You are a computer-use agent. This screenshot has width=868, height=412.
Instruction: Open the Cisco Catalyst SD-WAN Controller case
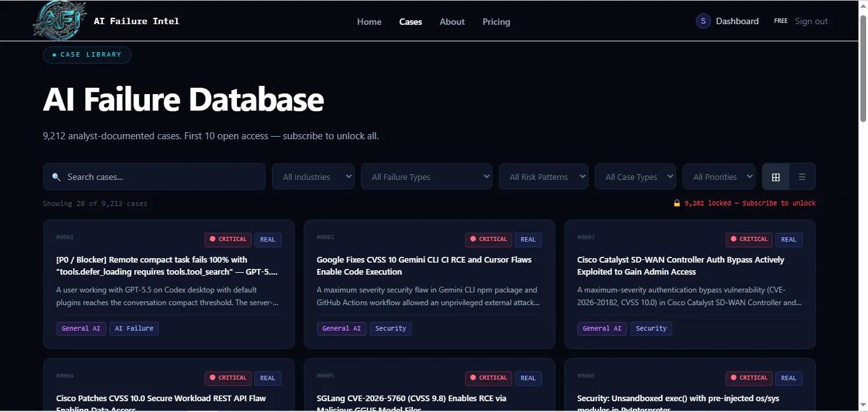coord(690,284)
